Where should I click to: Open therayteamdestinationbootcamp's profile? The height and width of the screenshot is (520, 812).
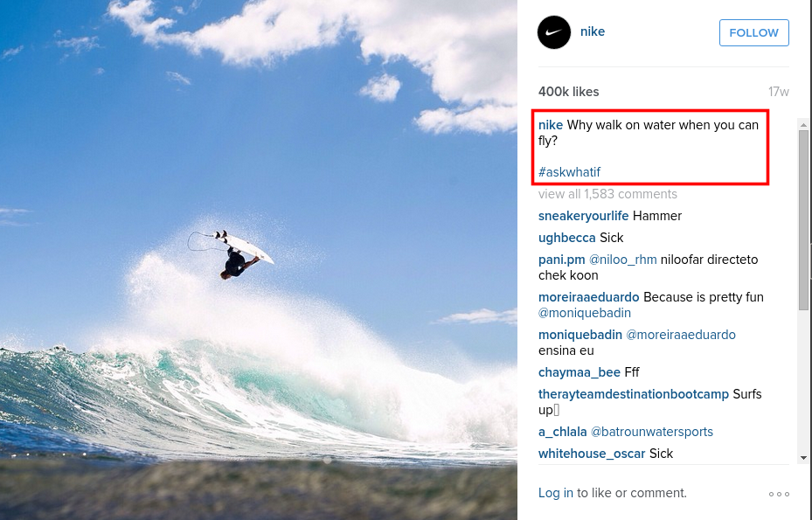[634, 394]
